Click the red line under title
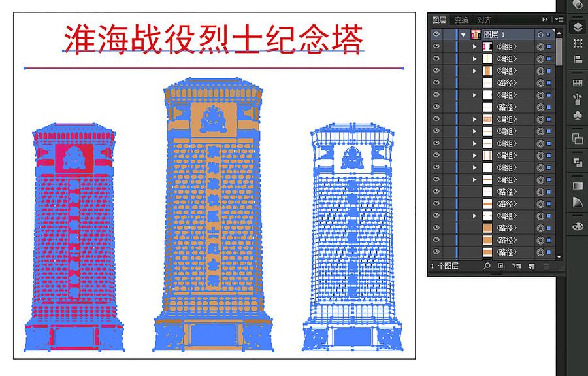The image size is (588, 376). coord(214,68)
